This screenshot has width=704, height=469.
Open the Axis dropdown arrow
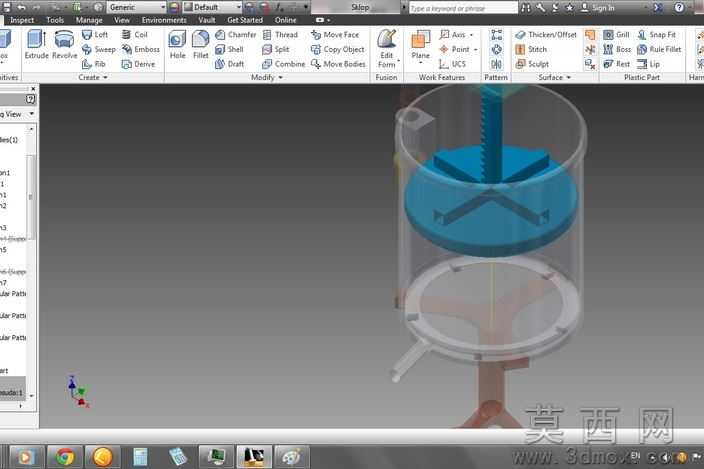pos(471,35)
